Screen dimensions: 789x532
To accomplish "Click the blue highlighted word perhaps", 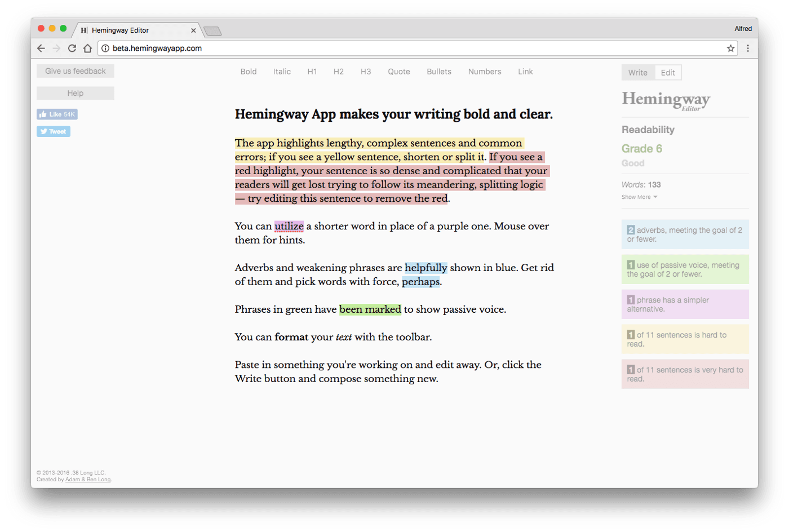I will [x=421, y=282].
